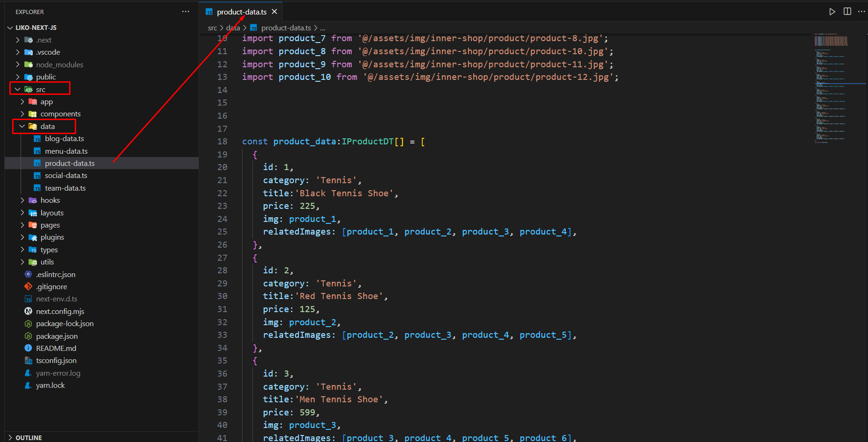Click the Run play icon in editor toolbar
Viewport: 868px width, 442px height.
832,12
